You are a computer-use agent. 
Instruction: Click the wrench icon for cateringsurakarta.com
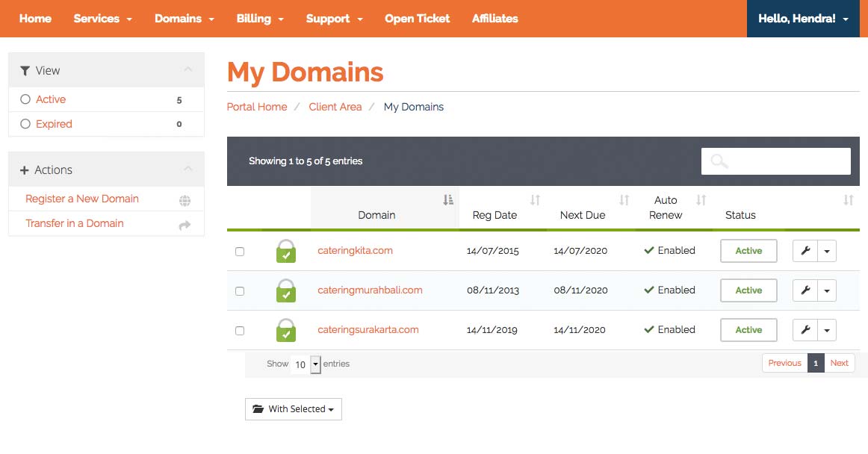pos(805,330)
